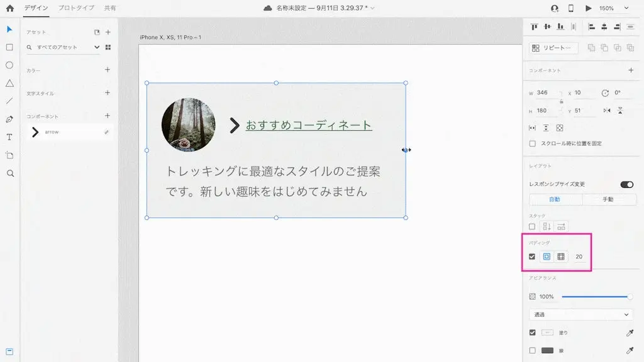
Task: Click the opacity slider handle
Action: coord(630,297)
